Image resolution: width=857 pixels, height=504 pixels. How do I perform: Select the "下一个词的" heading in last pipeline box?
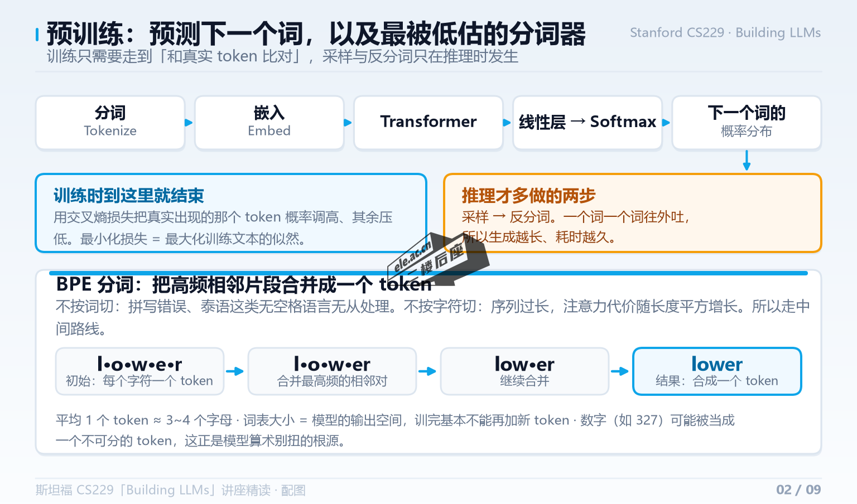747,113
